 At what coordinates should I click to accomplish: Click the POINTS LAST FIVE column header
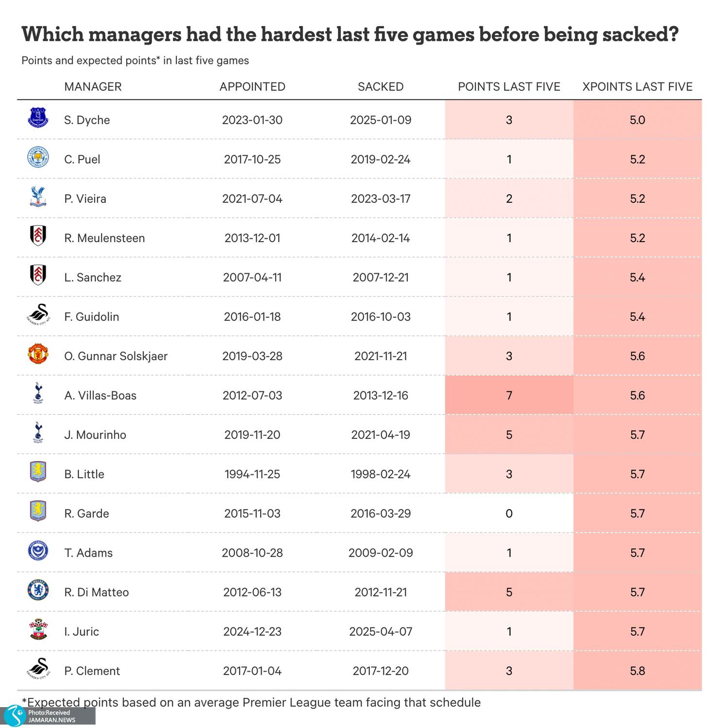pyautogui.click(x=509, y=87)
